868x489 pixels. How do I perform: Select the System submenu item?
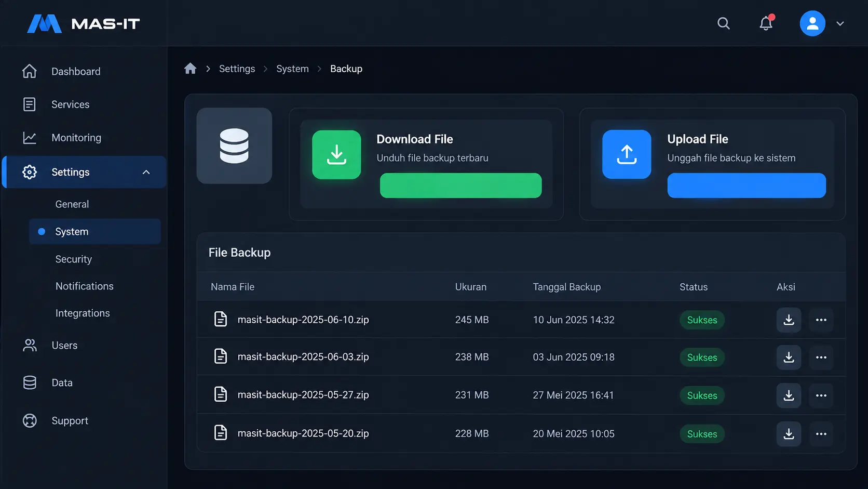[95, 231]
